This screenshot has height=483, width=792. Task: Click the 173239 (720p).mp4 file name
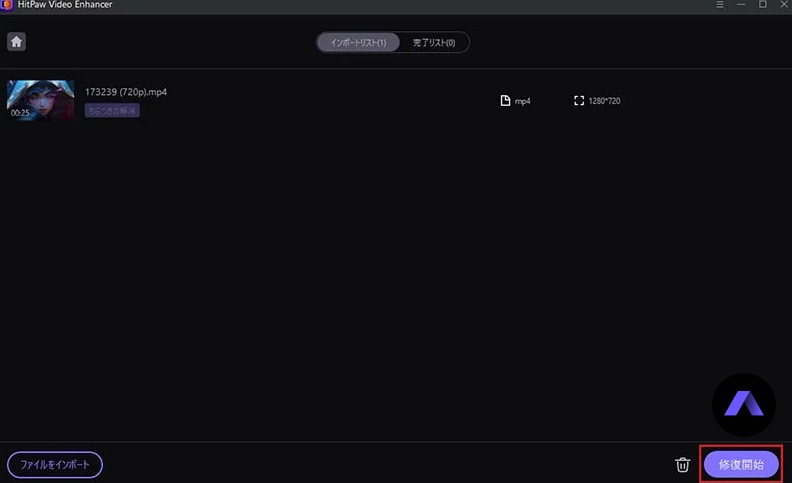click(x=126, y=92)
